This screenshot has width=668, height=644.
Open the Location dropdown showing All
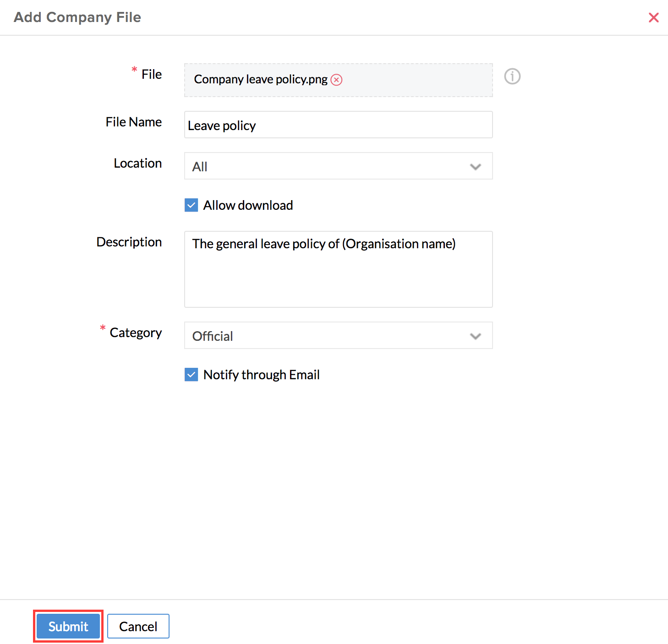[x=330, y=166]
